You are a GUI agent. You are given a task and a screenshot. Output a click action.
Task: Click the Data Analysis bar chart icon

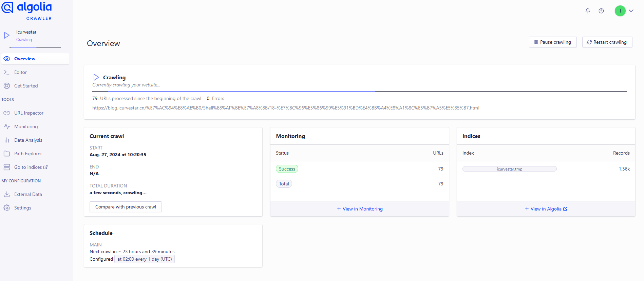7,140
